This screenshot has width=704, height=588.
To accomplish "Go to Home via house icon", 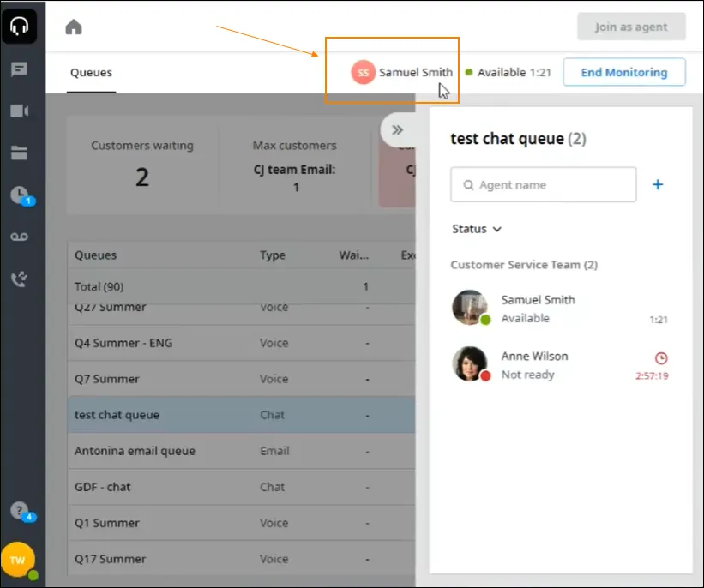I will point(74,27).
